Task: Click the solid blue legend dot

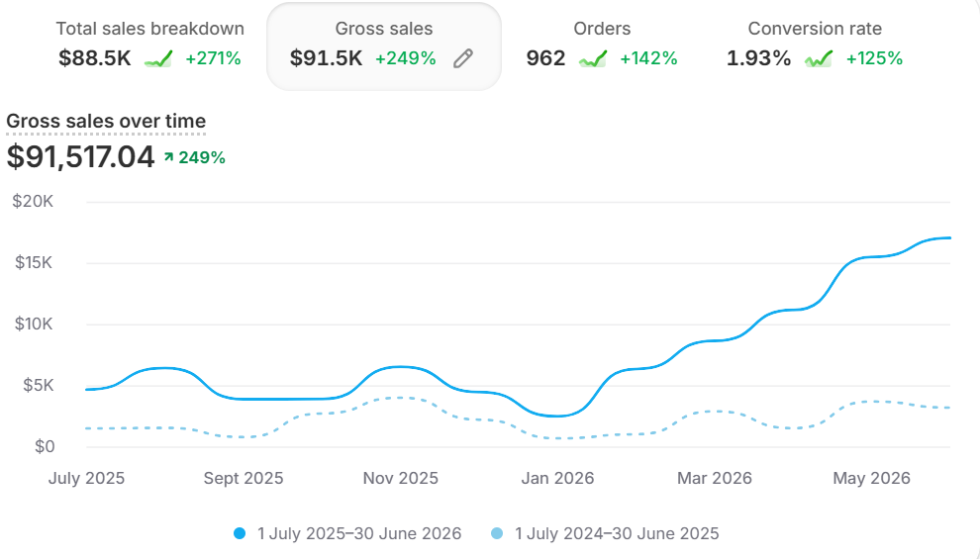Action: tap(240, 533)
